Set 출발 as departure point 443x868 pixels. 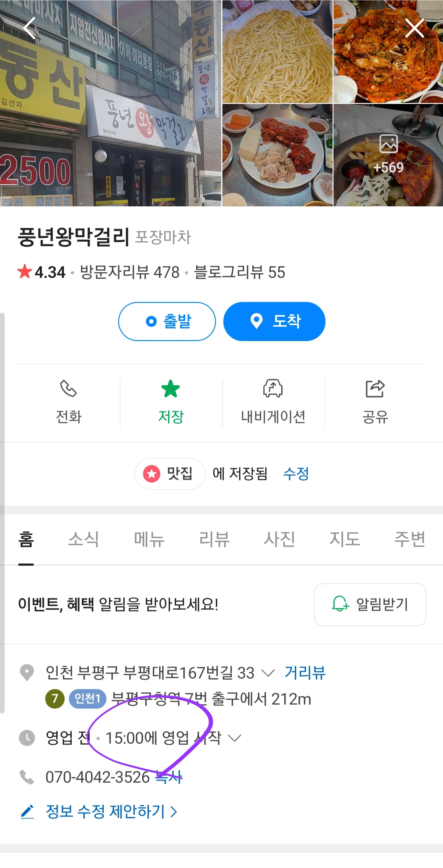pos(167,321)
